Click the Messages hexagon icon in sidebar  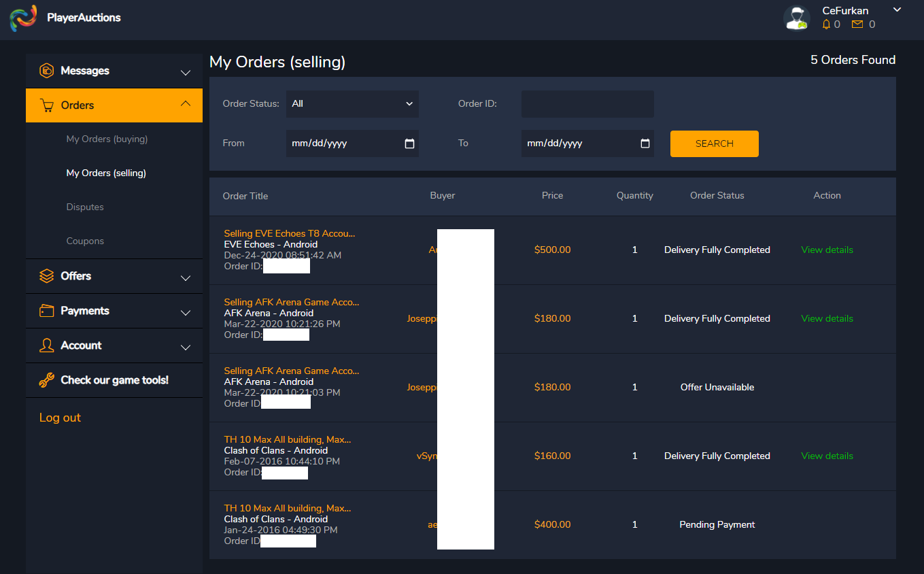point(46,71)
